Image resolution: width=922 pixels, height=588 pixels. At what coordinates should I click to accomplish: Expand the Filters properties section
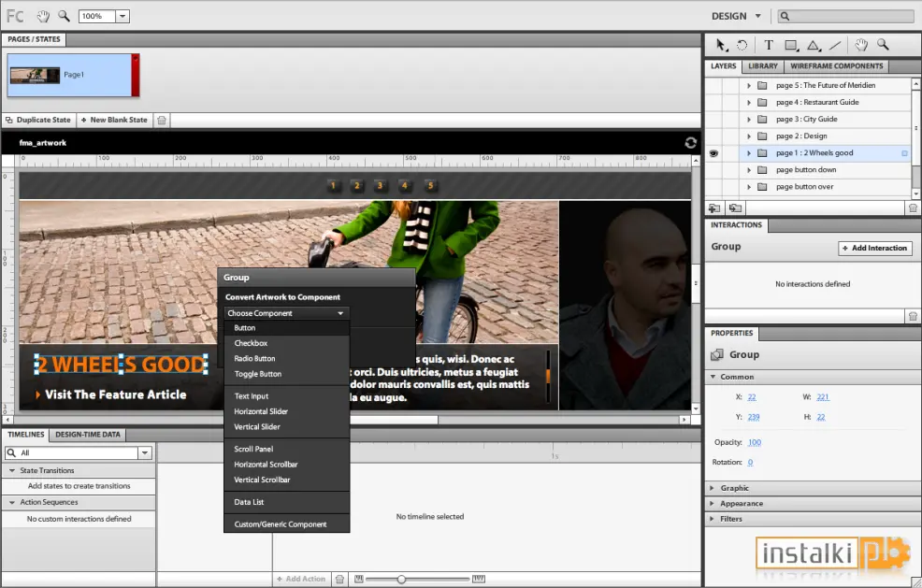click(x=713, y=519)
